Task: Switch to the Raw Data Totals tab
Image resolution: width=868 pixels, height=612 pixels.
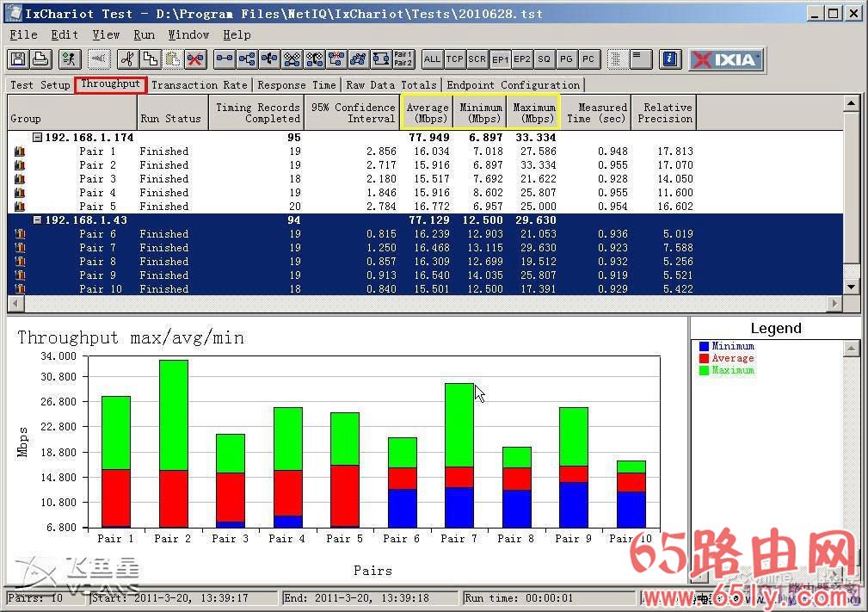Action: [x=391, y=84]
